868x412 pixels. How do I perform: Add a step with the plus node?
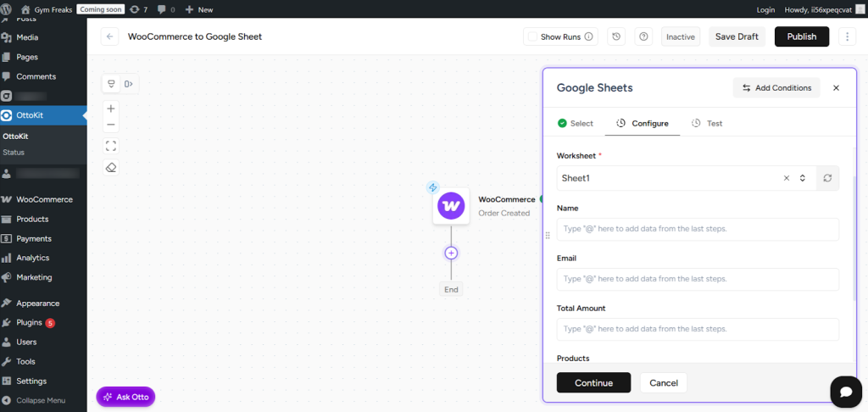tap(451, 253)
